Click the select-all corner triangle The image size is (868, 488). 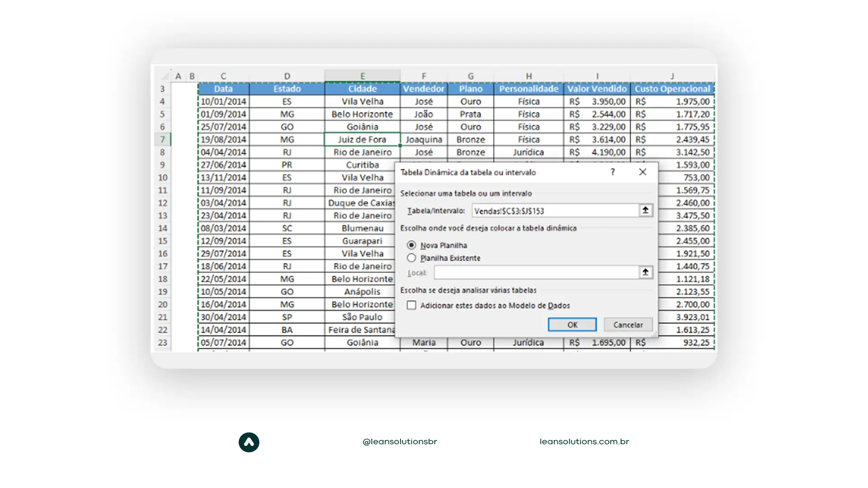165,75
